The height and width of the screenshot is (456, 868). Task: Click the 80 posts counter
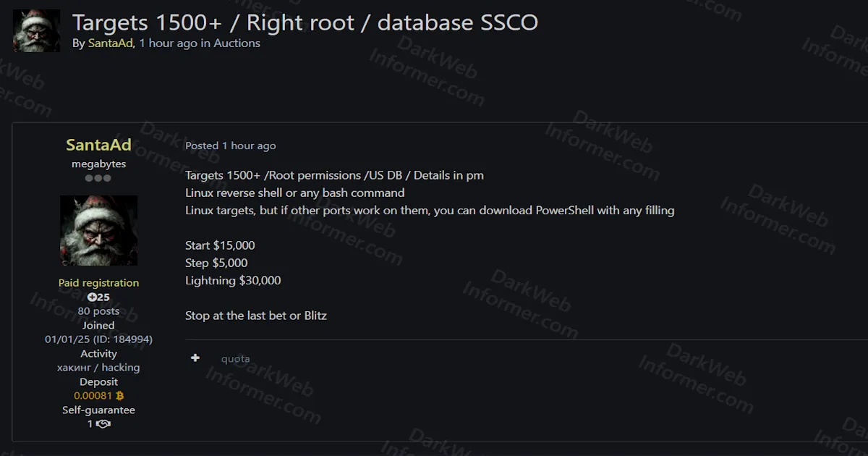click(x=98, y=311)
